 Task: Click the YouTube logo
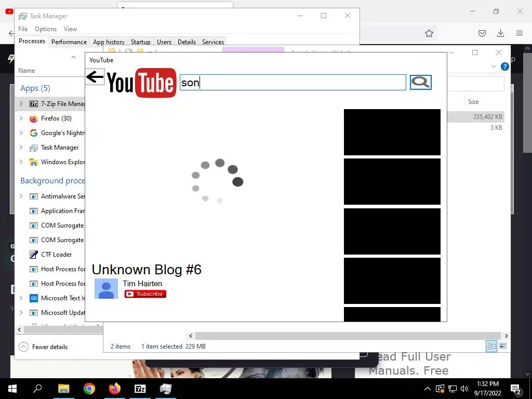[x=141, y=83]
